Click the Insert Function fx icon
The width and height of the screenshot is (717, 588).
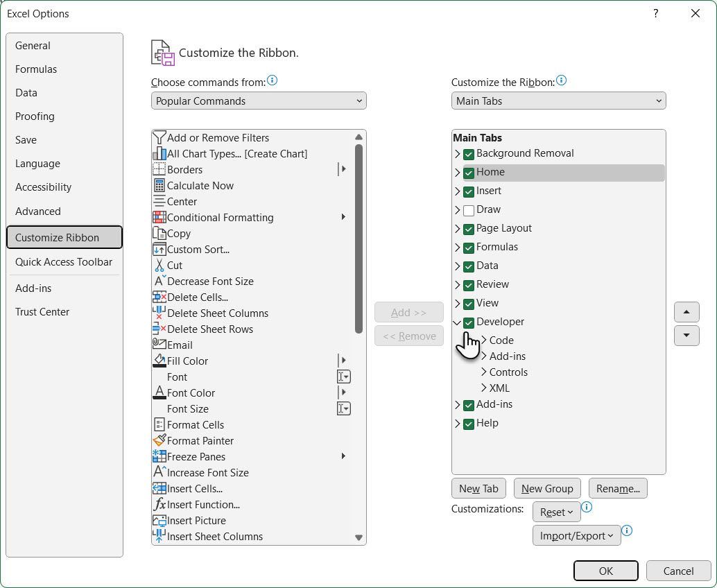159,505
